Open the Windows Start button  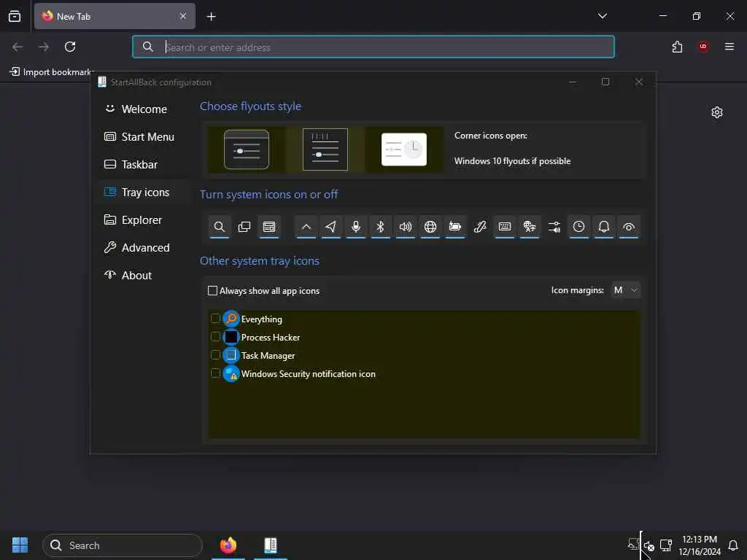20,545
